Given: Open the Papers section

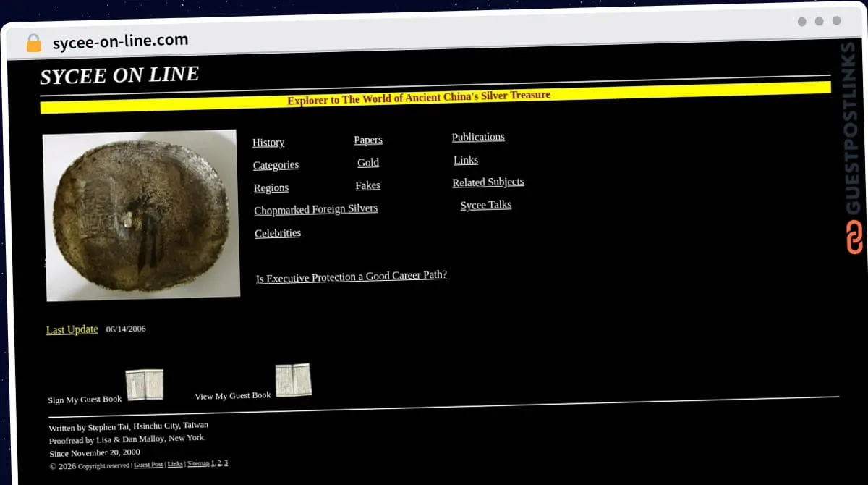Looking at the screenshot, I should (x=368, y=140).
